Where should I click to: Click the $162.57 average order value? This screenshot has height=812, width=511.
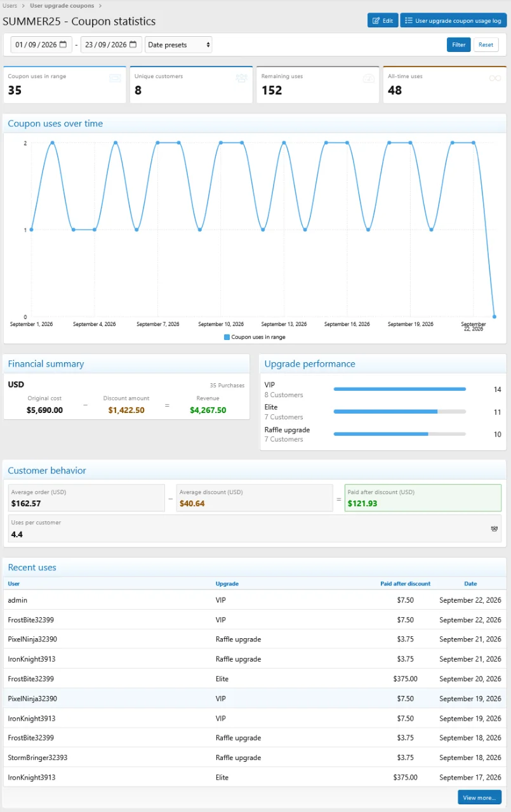click(26, 504)
